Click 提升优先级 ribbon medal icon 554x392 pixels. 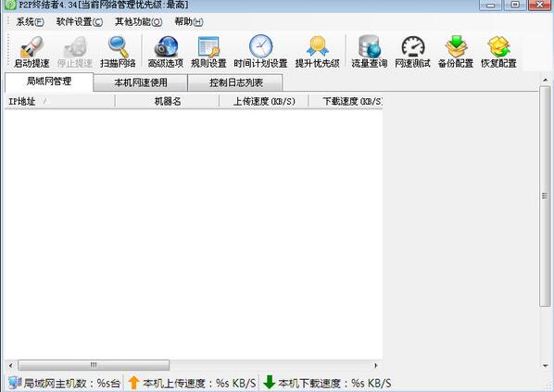317,46
